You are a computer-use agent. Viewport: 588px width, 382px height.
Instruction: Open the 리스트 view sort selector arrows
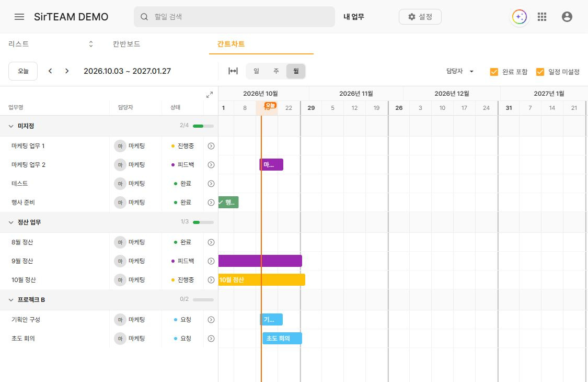tap(91, 44)
